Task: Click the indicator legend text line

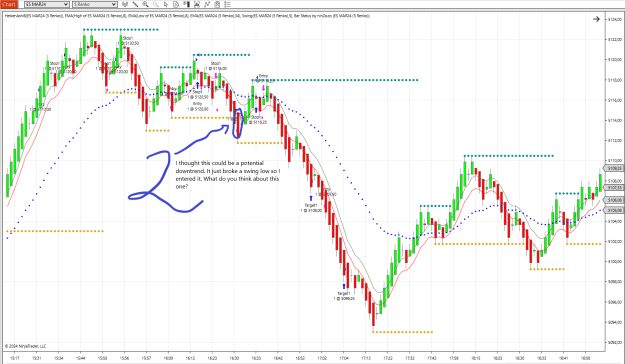Action: pyautogui.click(x=187, y=16)
